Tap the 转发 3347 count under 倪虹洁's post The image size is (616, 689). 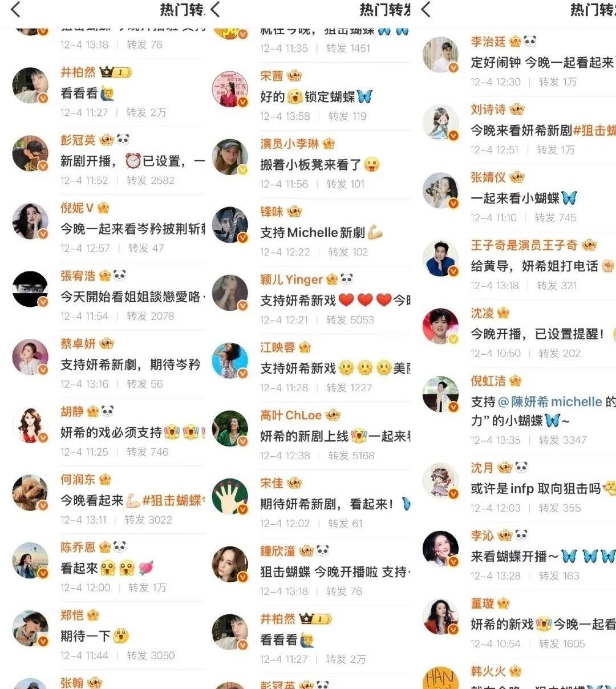pyautogui.click(x=562, y=440)
